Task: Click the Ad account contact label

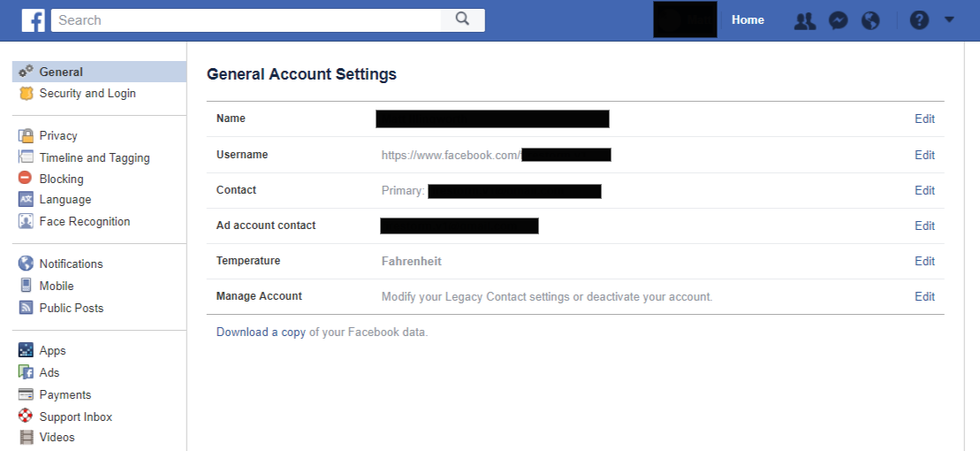Action: coord(266,225)
